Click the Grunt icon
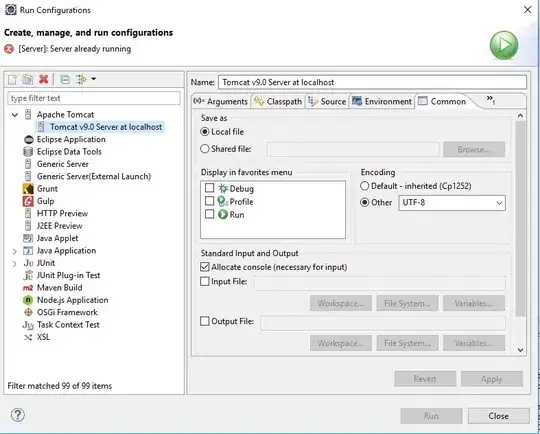Image resolution: width=540 pixels, height=434 pixels. pos(28,189)
